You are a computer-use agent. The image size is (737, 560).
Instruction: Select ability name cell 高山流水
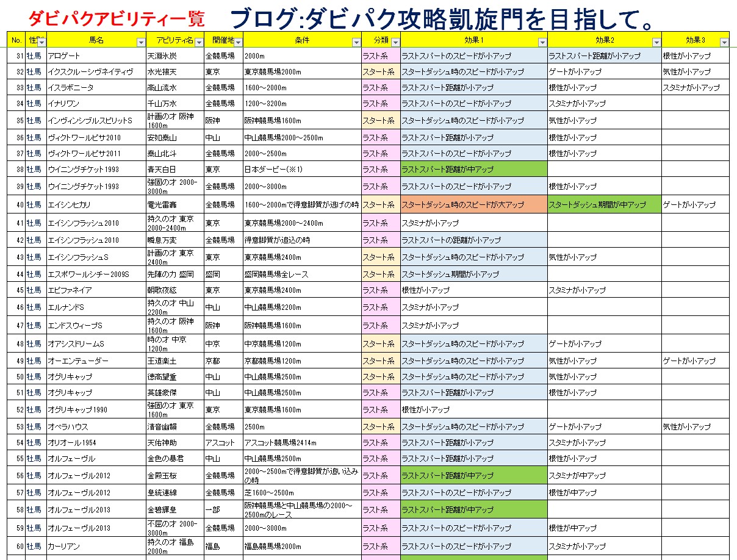[x=175, y=87]
